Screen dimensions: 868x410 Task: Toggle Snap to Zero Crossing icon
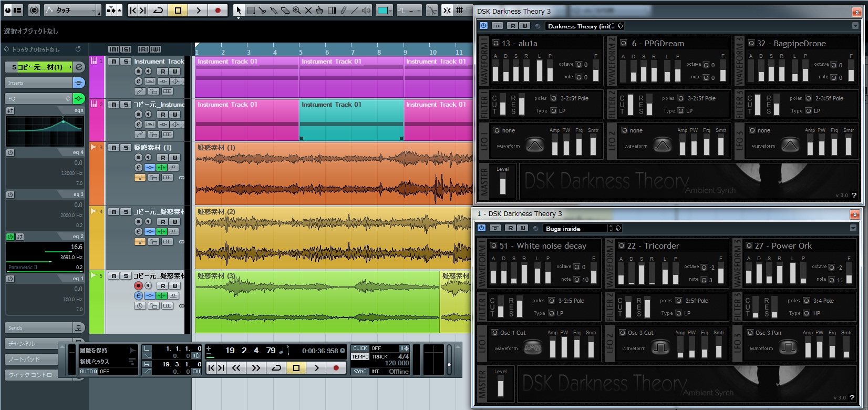coord(431,10)
